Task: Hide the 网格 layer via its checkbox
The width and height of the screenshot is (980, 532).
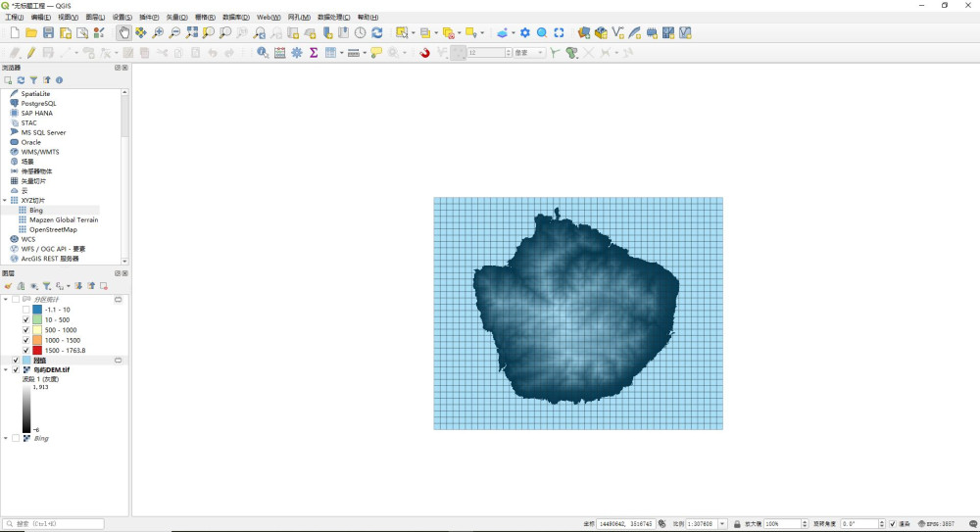Action: pyautogui.click(x=16, y=361)
